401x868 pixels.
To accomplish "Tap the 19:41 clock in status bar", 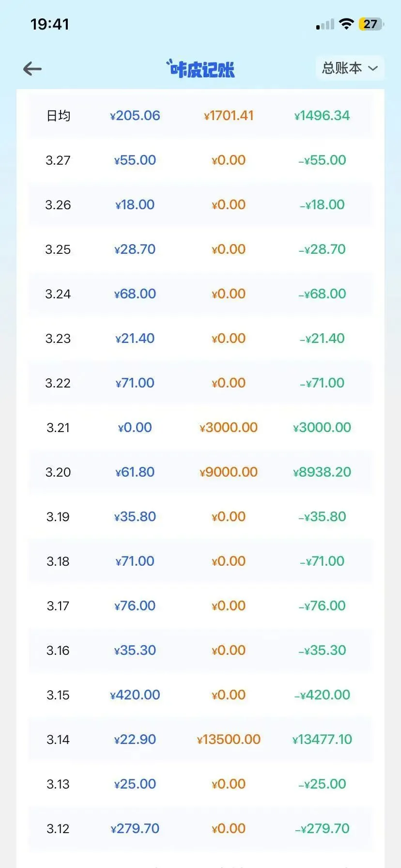I will [49, 24].
